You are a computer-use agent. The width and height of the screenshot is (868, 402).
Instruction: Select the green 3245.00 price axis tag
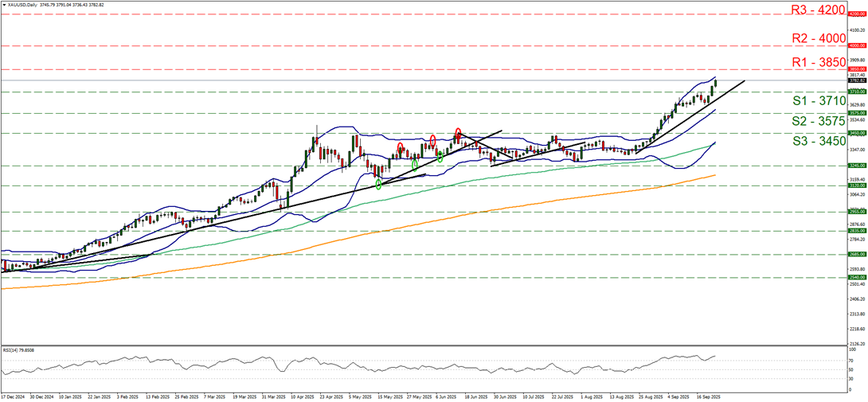(857, 166)
